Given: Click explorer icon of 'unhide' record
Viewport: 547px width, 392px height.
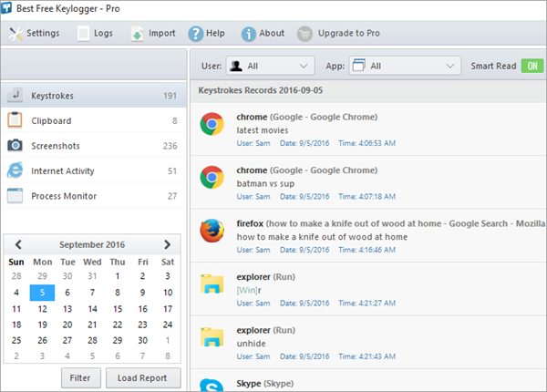Looking at the screenshot, I should [x=212, y=337].
